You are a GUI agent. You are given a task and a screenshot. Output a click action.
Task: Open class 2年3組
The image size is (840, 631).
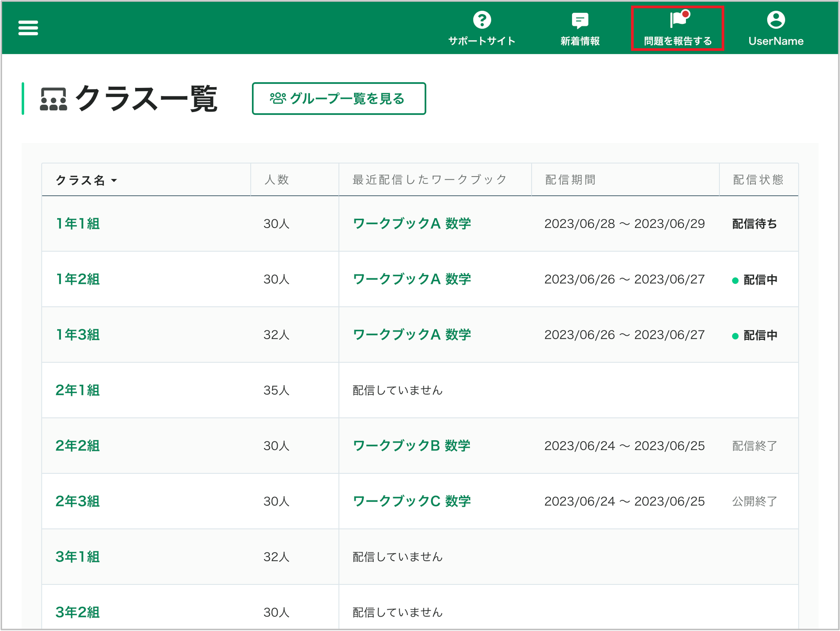click(78, 501)
